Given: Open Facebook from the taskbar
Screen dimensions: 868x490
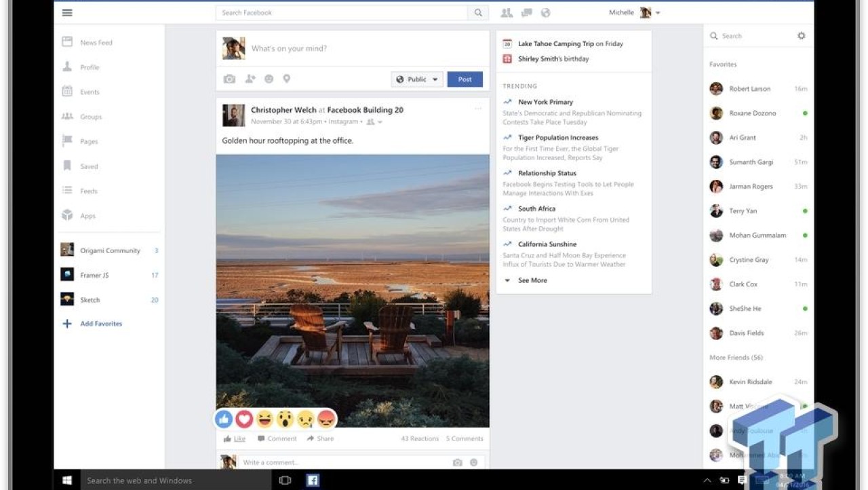Looking at the screenshot, I should (313, 480).
